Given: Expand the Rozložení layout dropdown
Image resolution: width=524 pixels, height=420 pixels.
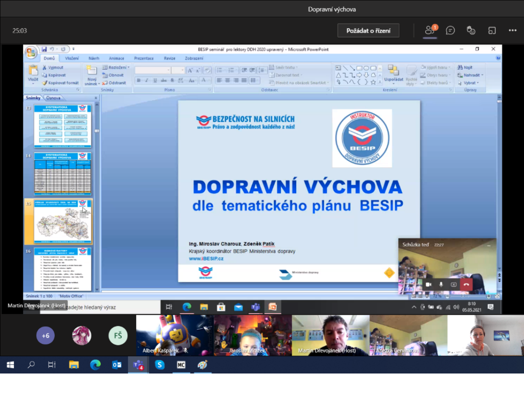Looking at the screenshot, I should (116, 68).
